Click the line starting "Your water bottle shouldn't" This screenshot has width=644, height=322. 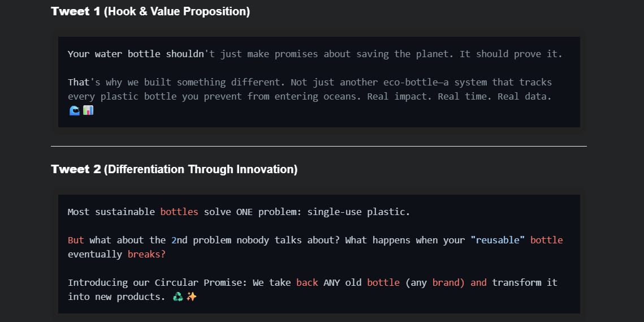315,54
